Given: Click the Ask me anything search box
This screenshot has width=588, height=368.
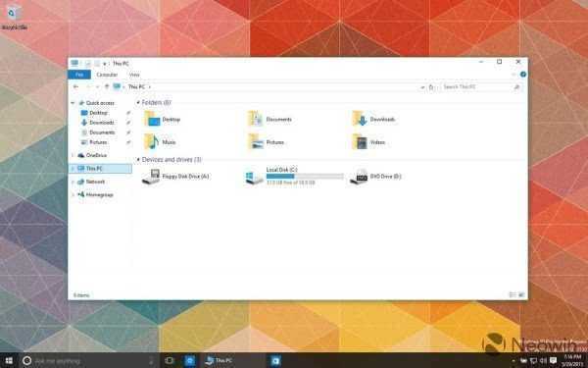Looking at the screenshot, I should 88,361.
